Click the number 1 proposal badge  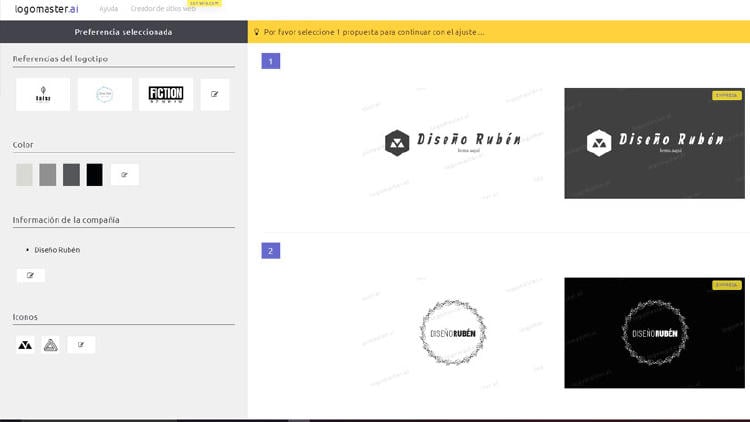pyautogui.click(x=270, y=61)
